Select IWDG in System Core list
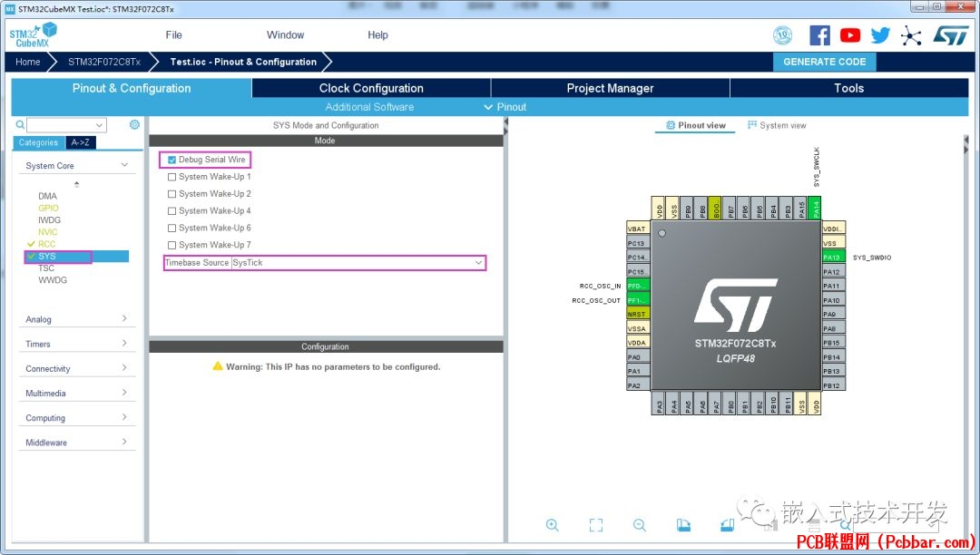The image size is (980, 555). (x=49, y=219)
